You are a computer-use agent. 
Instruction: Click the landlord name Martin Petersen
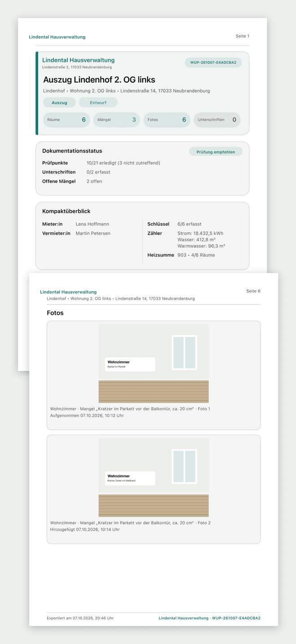pyautogui.click(x=93, y=234)
